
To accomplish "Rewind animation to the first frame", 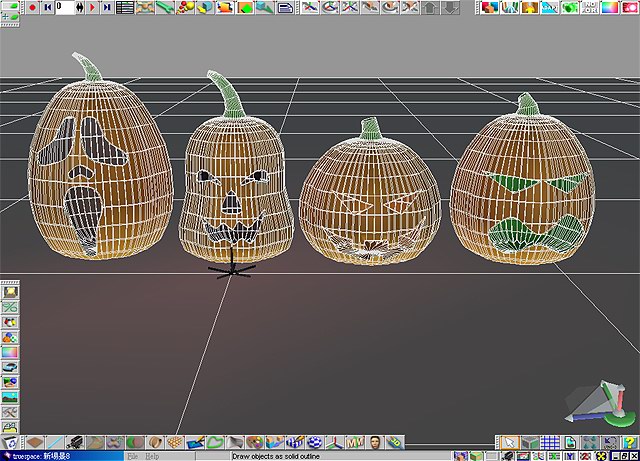I will 47,7.
